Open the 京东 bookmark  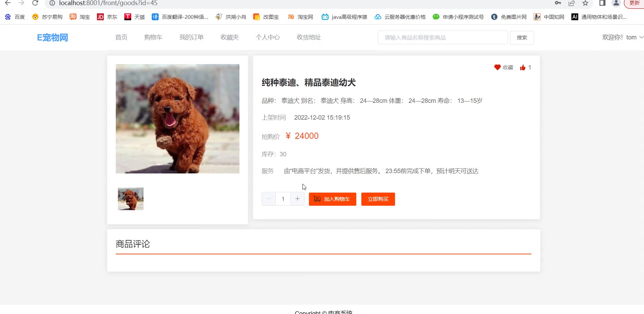[107, 17]
